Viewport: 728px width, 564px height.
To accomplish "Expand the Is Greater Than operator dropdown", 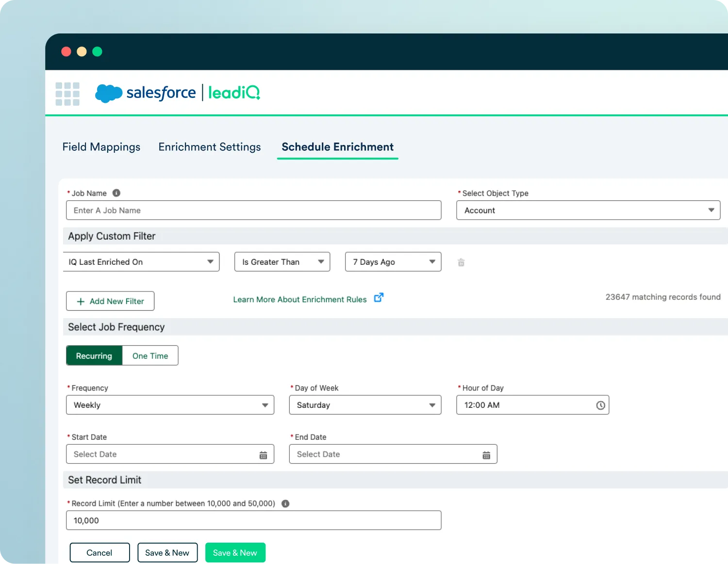I will point(282,262).
